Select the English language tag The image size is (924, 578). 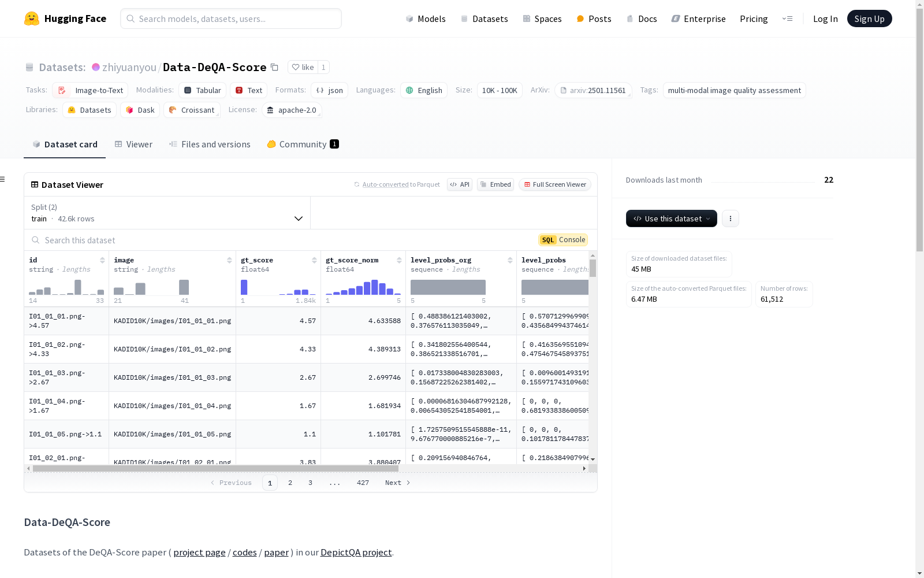click(x=424, y=90)
